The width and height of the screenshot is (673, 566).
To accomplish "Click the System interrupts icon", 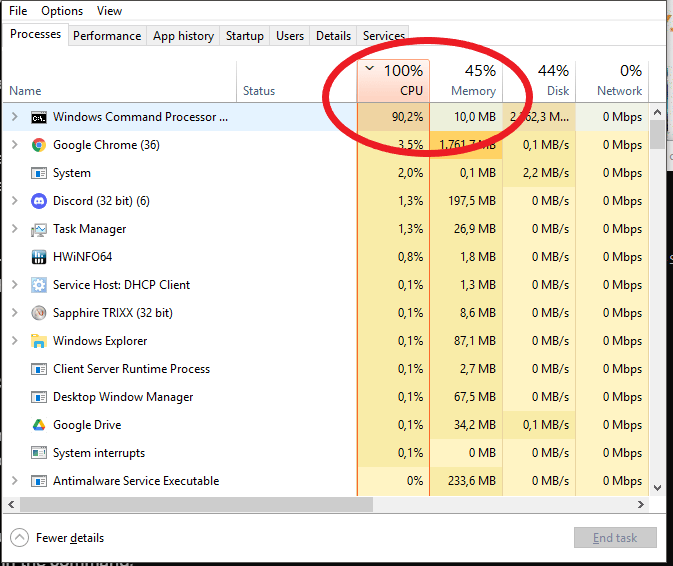I will pos(39,453).
